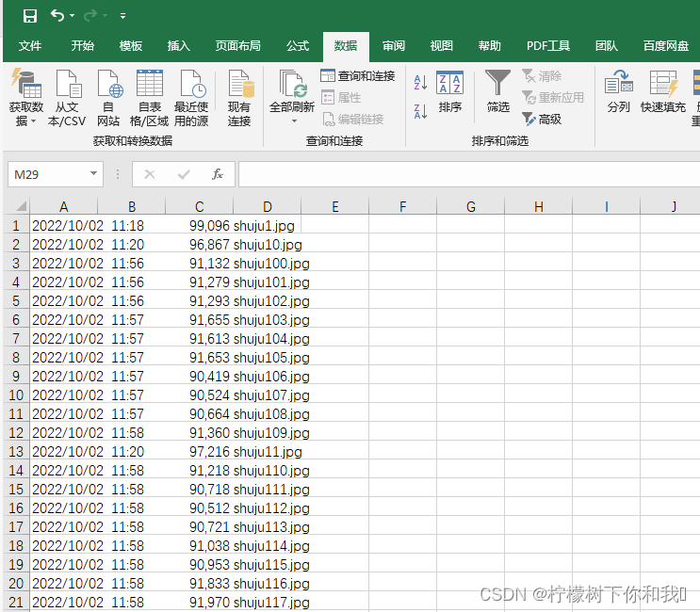Click cell containing shuju11.jpg
The image size is (700, 612).
pos(267,451)
